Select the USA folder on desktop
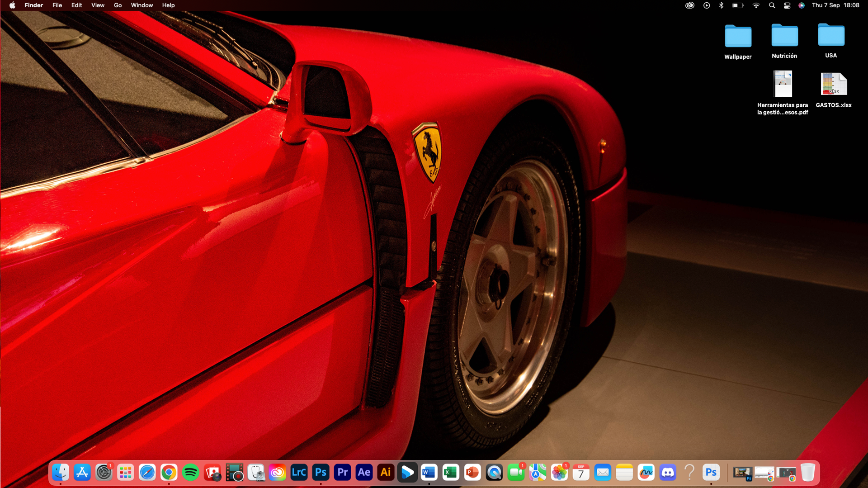Image resolution: width=868 pixels, height=488 pixels. (831, 41)
